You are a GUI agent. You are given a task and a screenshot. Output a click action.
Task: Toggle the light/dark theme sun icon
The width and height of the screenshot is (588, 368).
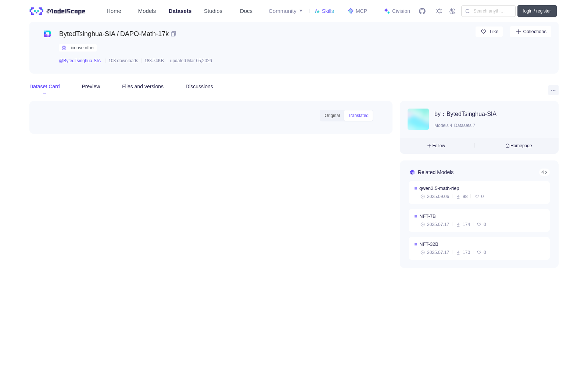(x=439, y=11)
